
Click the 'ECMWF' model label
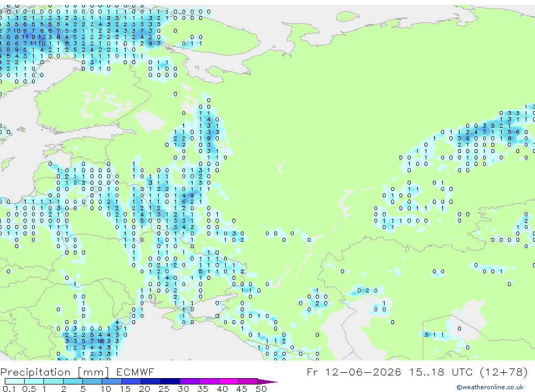135,372
